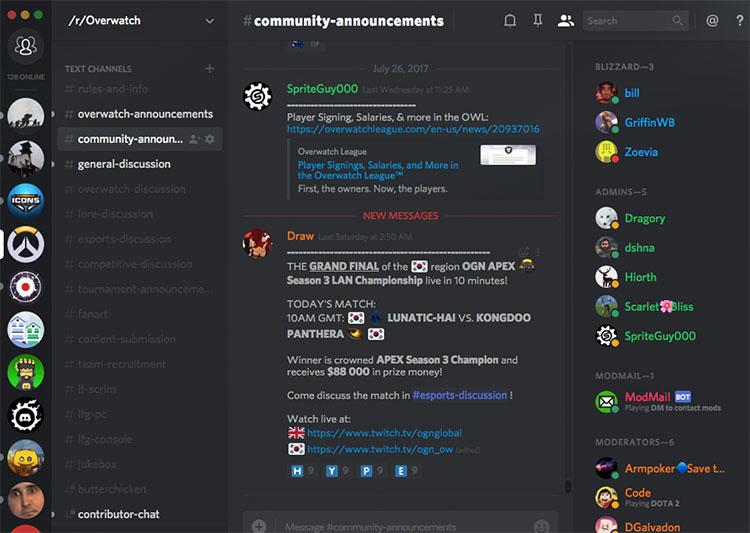This screenshot has height=533, width=750.
Task: Open the silhouette group server below 128 online
Action: (x=25, y=115)
